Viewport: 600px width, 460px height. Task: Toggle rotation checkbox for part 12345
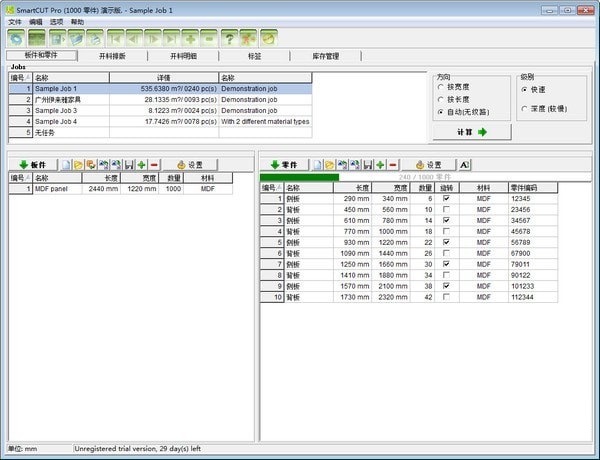[446, 198]
